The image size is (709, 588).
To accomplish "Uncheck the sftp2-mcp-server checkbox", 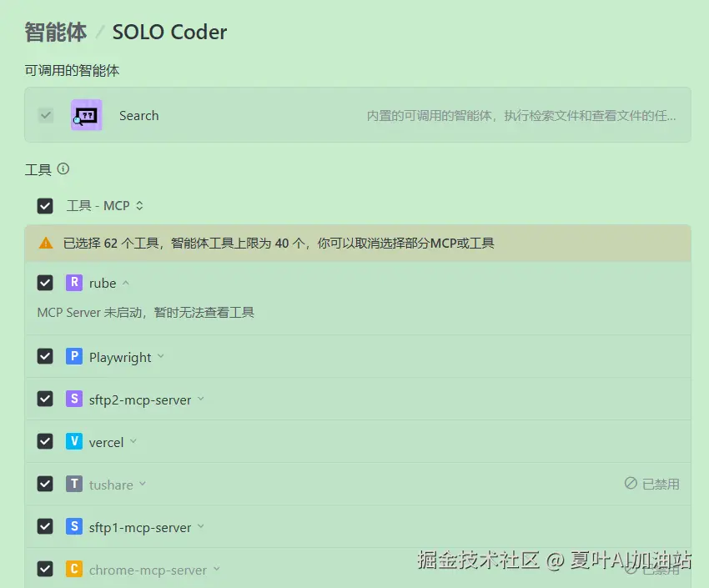I will tap(45, 399).
